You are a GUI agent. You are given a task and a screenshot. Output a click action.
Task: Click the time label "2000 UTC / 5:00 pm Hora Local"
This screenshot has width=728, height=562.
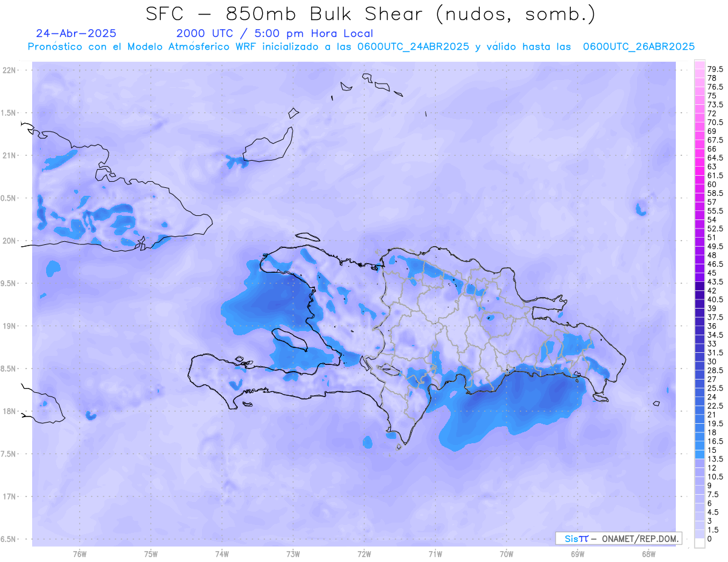point(274,34)
